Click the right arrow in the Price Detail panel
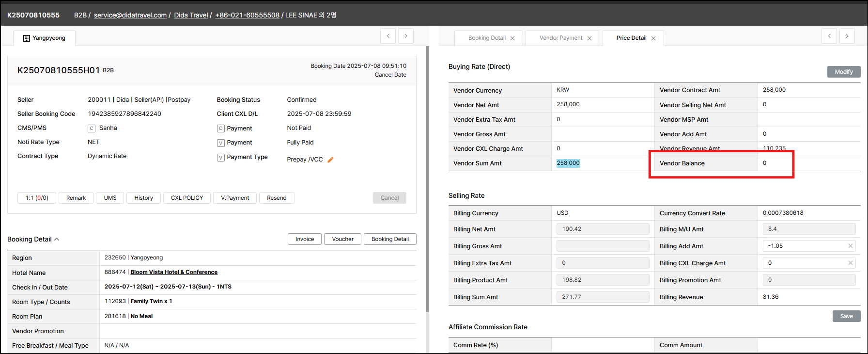This screenshot has width=868, height=354. click(847, 36)
